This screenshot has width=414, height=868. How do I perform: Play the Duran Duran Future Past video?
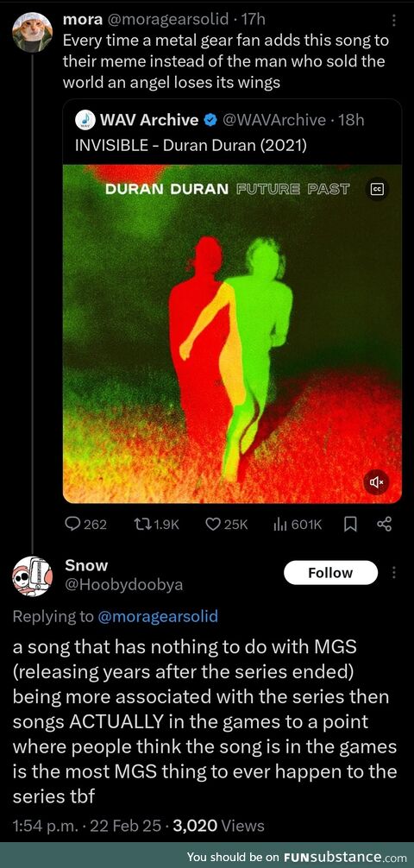tap(232, 334)
